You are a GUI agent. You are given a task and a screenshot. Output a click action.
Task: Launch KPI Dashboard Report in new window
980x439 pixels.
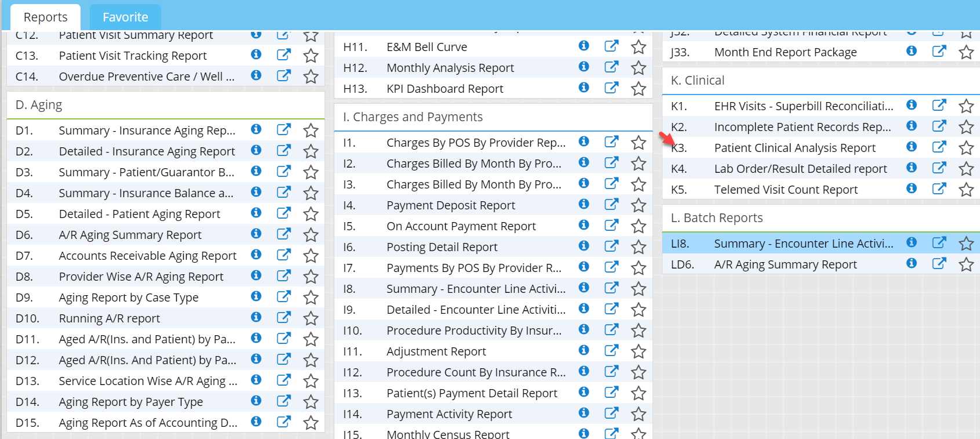[611, 88]
